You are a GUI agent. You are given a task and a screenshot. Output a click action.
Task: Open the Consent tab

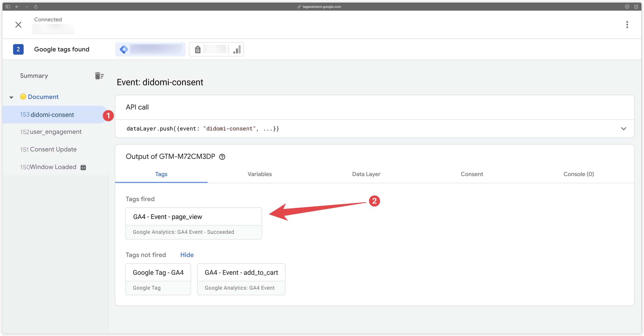pyautogui.click(x=472, y=174)
